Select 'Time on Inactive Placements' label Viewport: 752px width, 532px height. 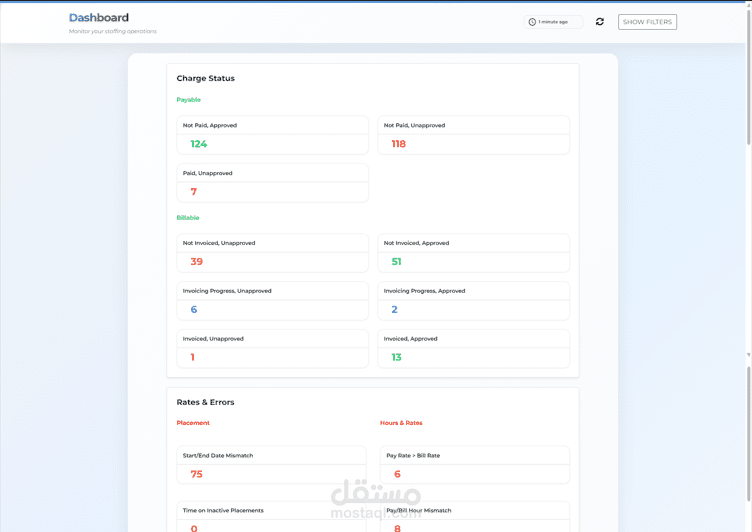(223, 510)
